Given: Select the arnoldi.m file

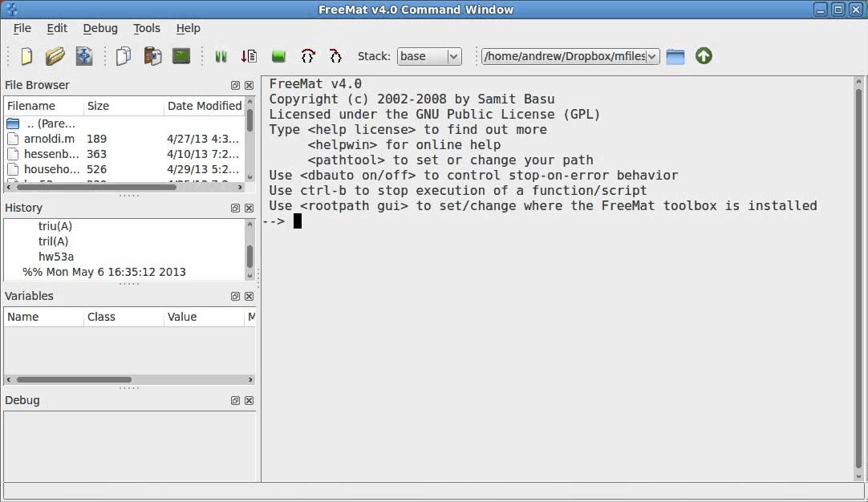Looking at the screenshot, I should tap(124, 139).
